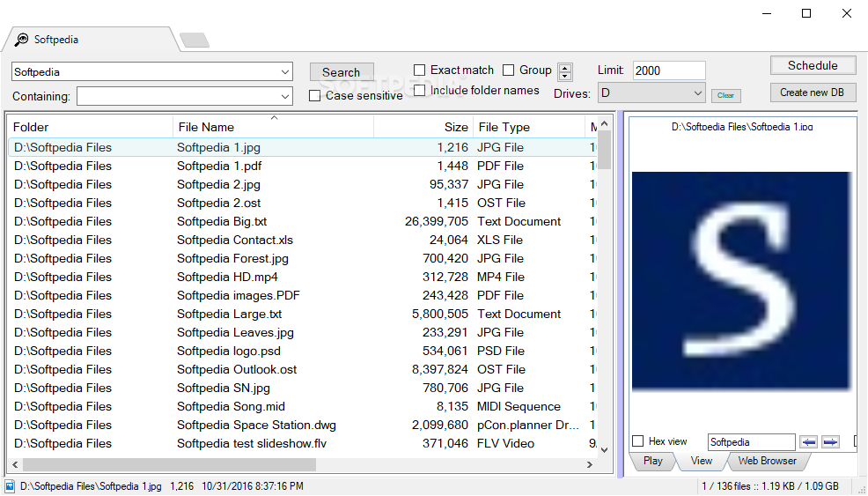868x496 pixels.
Task: Maximize the application window
Action: [x=806, y=13]
